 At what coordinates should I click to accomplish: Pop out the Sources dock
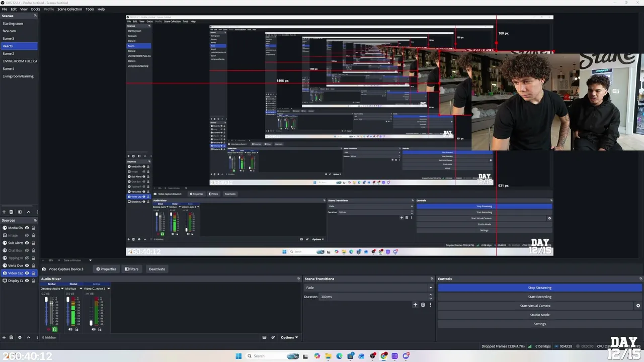point(35,220)
